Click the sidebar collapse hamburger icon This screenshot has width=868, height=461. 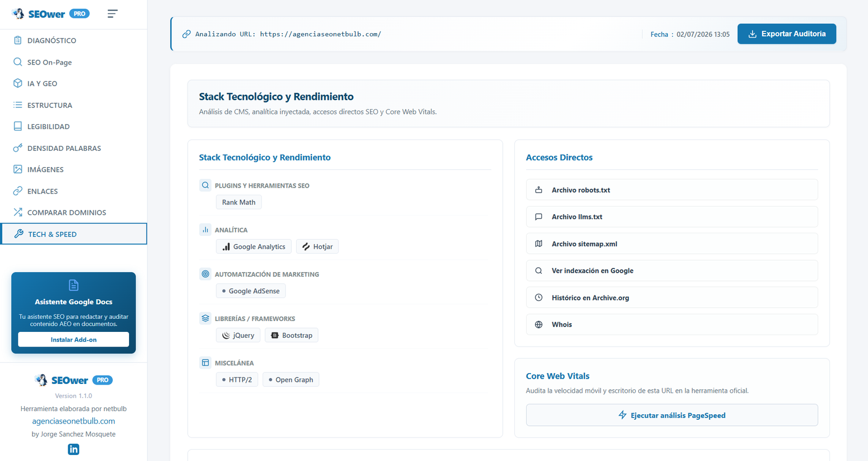[112, 14]
